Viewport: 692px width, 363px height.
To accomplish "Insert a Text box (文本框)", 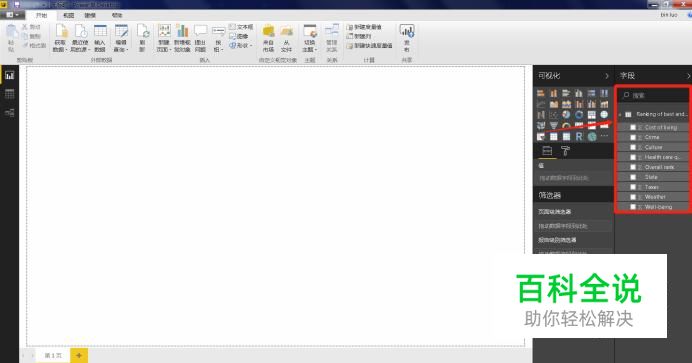I will point(241,27).
